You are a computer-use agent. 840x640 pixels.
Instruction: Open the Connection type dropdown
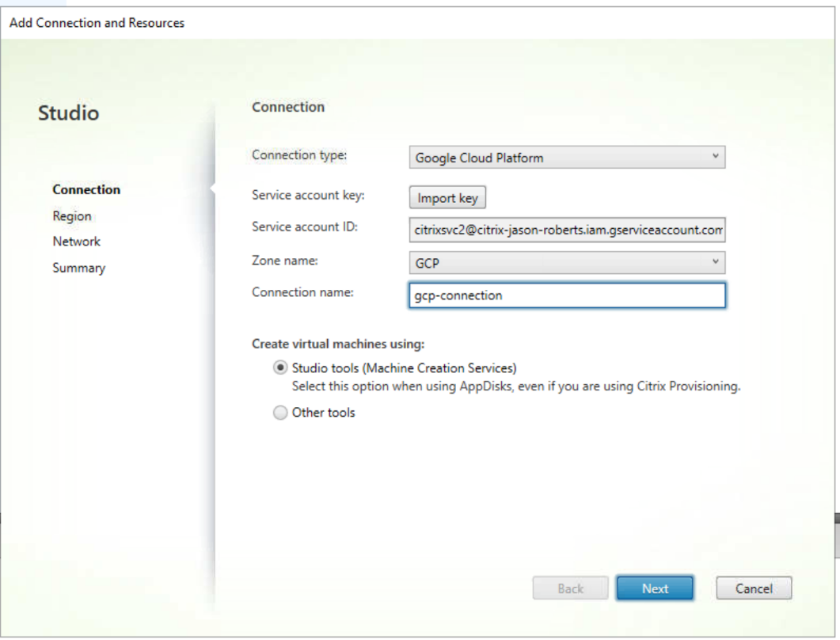coord(567,157)
